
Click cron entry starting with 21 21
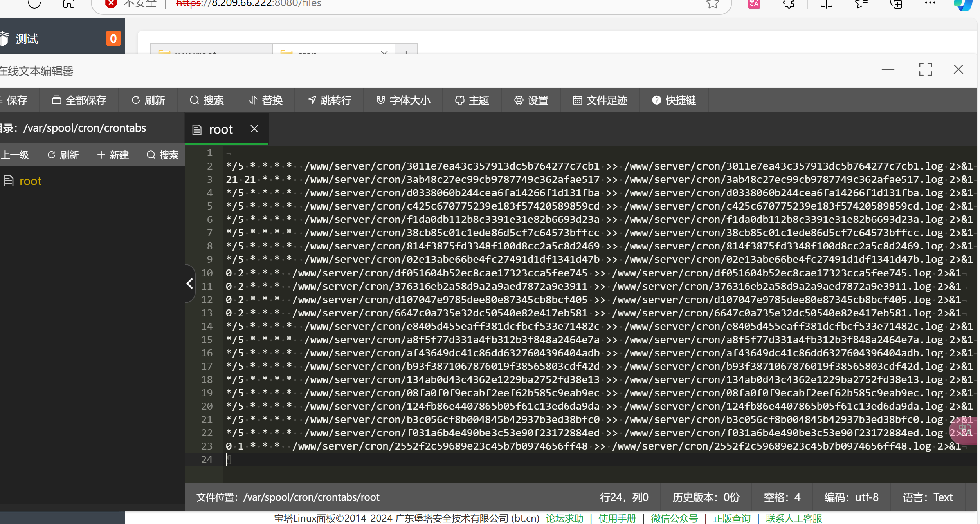pos(600,179)
